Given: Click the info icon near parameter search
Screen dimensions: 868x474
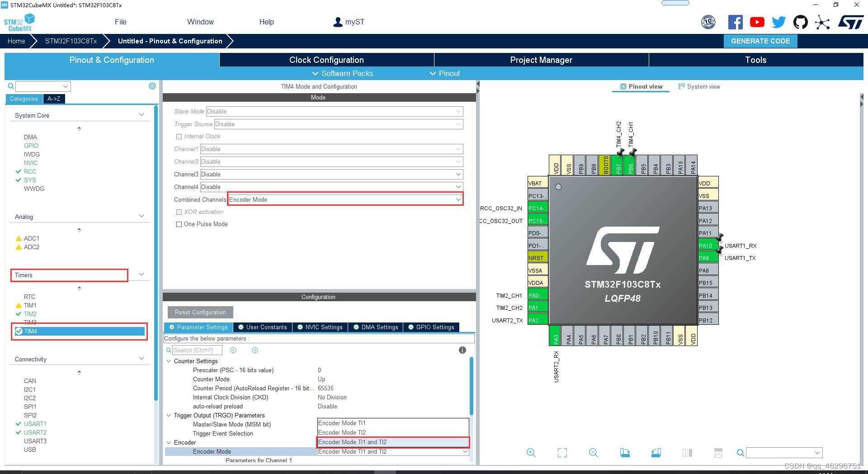Looking at the screenshot, I should pos(462,350).
